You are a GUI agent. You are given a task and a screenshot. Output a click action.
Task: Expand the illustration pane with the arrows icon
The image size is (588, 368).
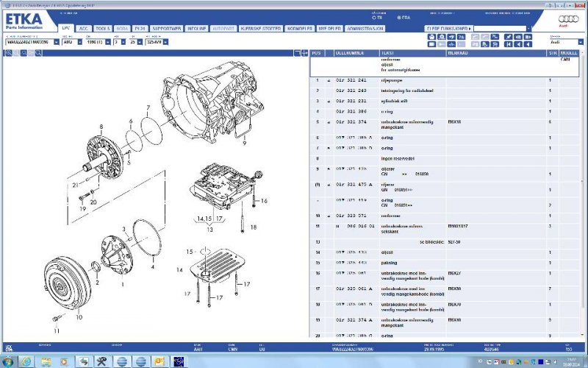pos(304,53)
